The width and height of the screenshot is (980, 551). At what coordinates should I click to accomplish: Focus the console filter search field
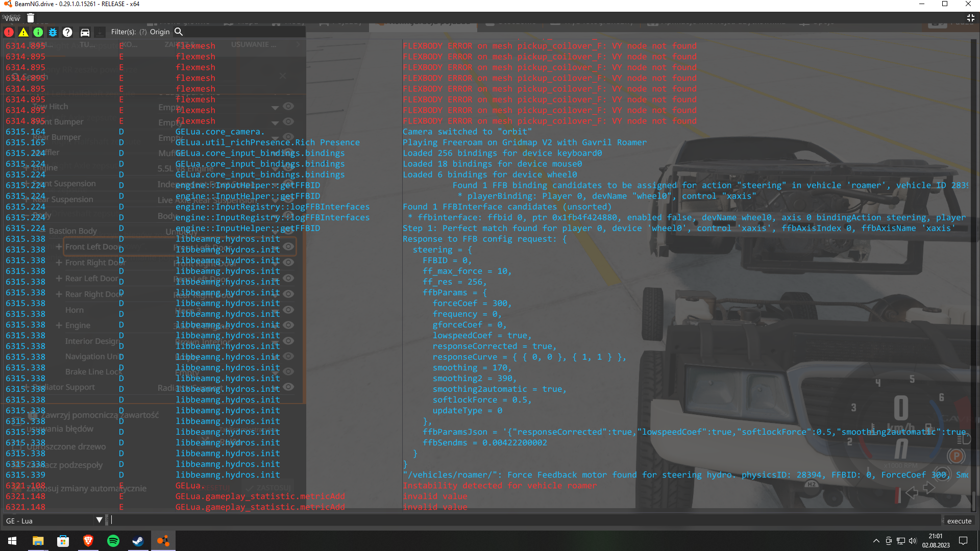click(245, 32)
